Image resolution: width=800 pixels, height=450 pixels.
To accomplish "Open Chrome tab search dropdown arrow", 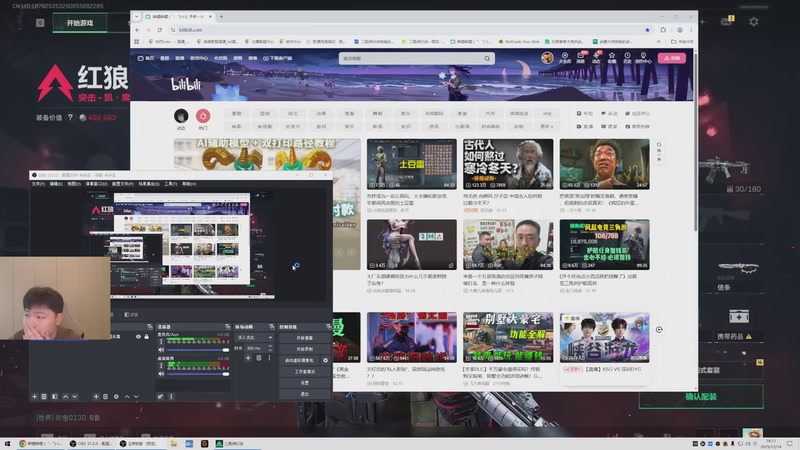I will click(136, 16).
